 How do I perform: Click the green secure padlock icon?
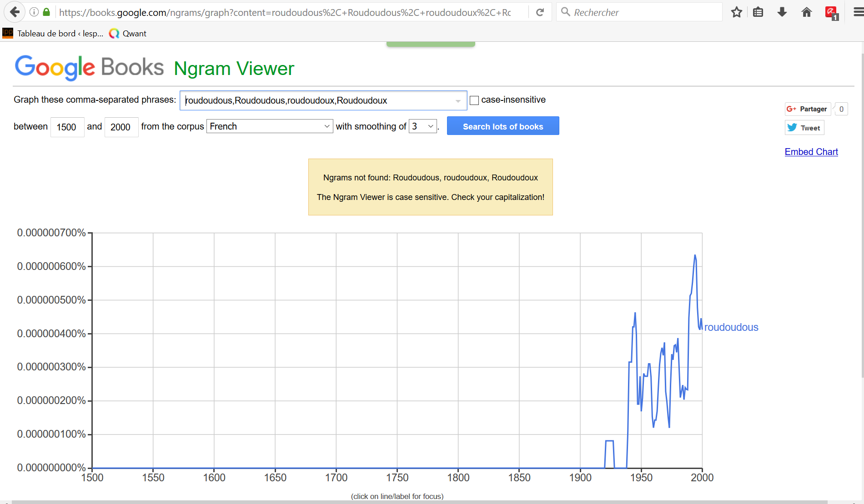[46, 12]
